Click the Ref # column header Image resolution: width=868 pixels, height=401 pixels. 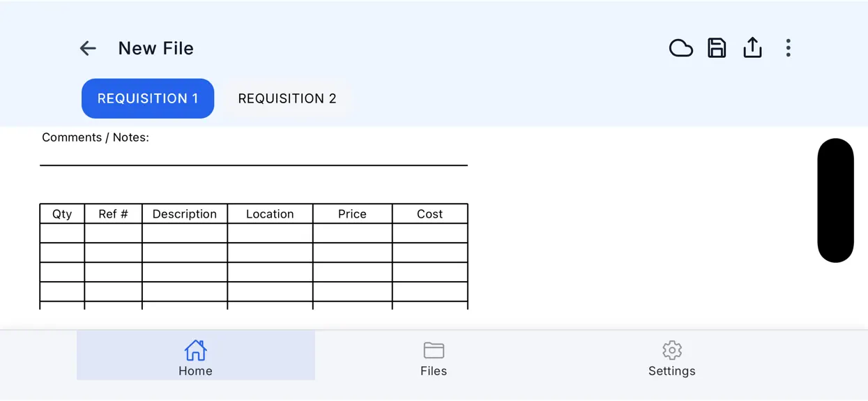[x=113, y=214]
